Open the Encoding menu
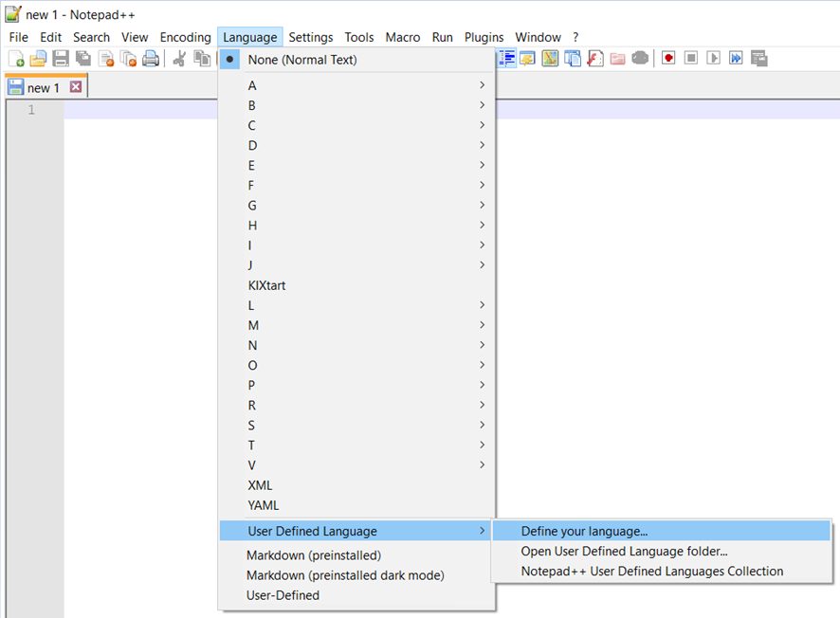 point(186,37)
